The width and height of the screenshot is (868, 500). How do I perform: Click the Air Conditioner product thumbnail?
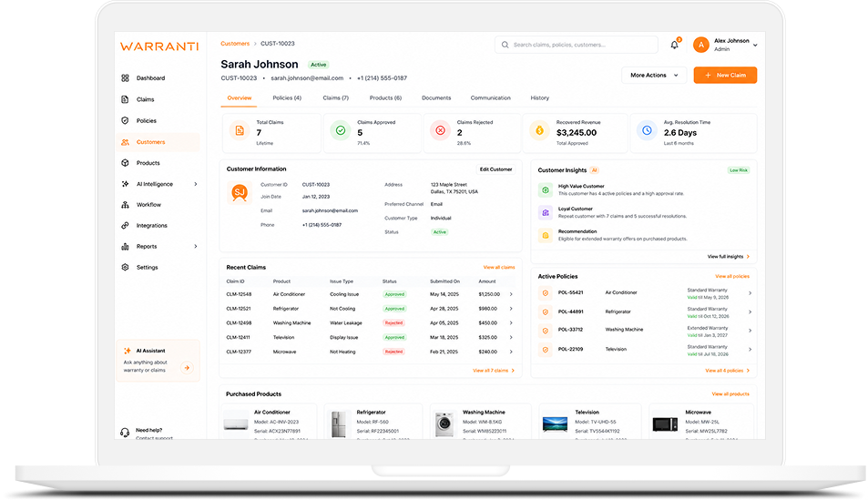coord(236,424)
